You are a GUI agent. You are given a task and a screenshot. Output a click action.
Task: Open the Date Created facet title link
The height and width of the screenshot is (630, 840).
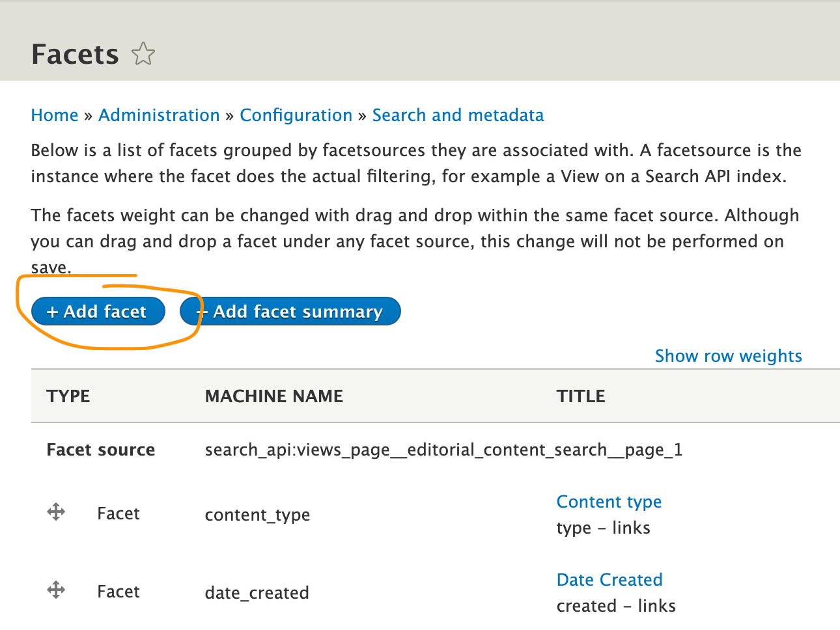[x=609, y=580]
